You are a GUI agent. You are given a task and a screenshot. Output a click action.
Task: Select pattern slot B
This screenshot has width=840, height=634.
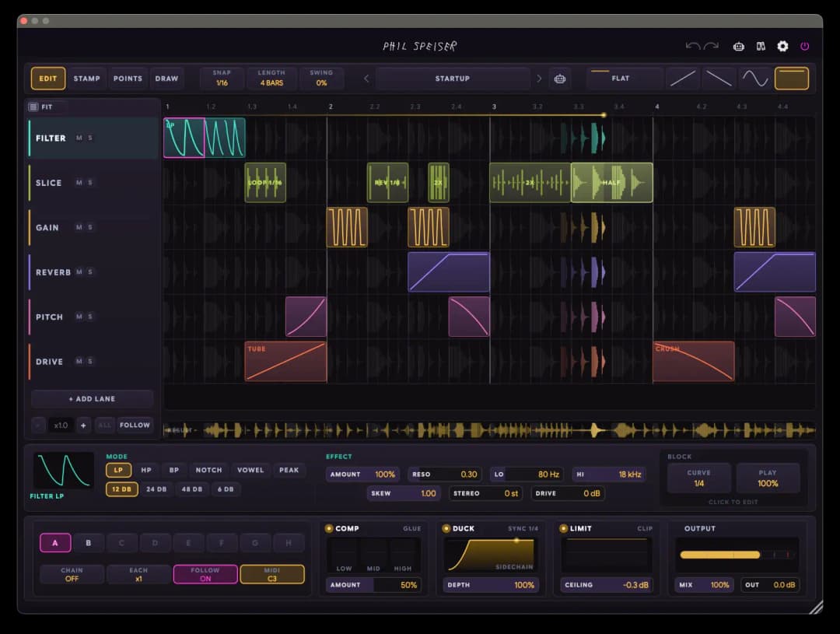click(89, 543)
